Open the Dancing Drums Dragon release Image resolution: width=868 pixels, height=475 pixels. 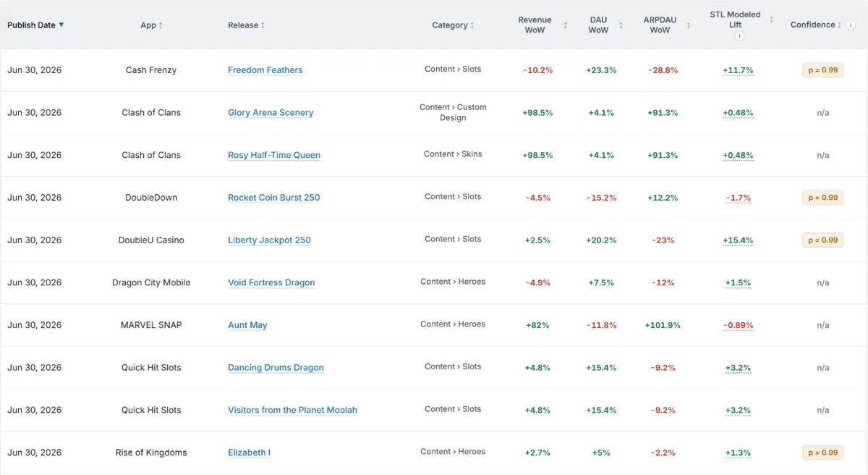(x=276, y=368)
